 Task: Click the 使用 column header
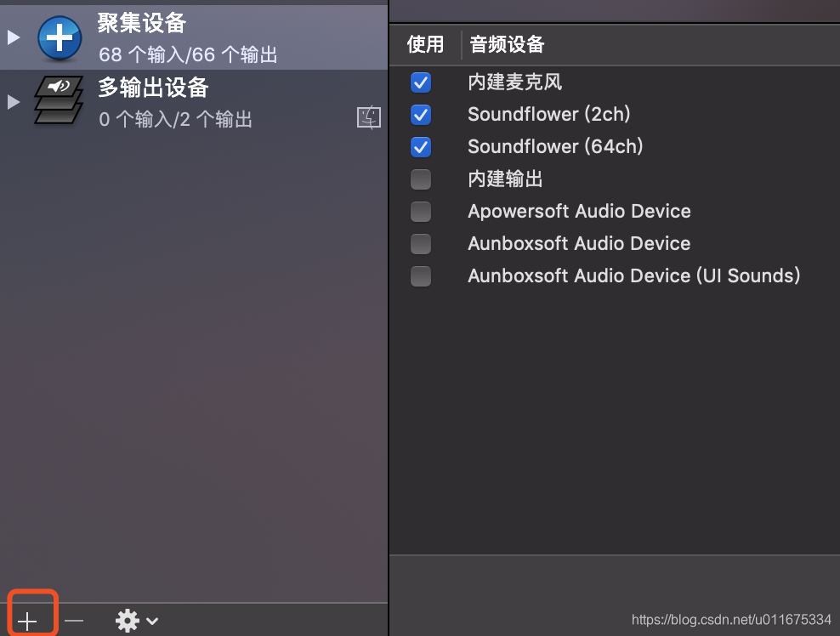426,44
